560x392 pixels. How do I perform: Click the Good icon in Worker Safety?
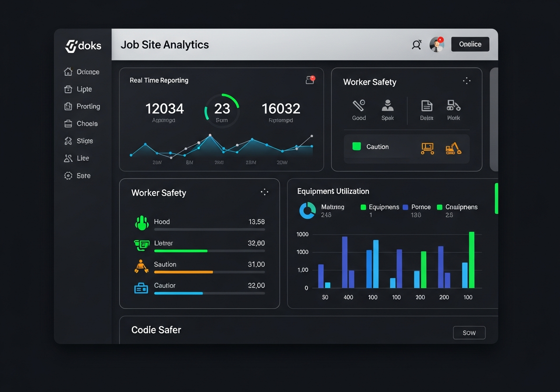[x=359, y=105]
